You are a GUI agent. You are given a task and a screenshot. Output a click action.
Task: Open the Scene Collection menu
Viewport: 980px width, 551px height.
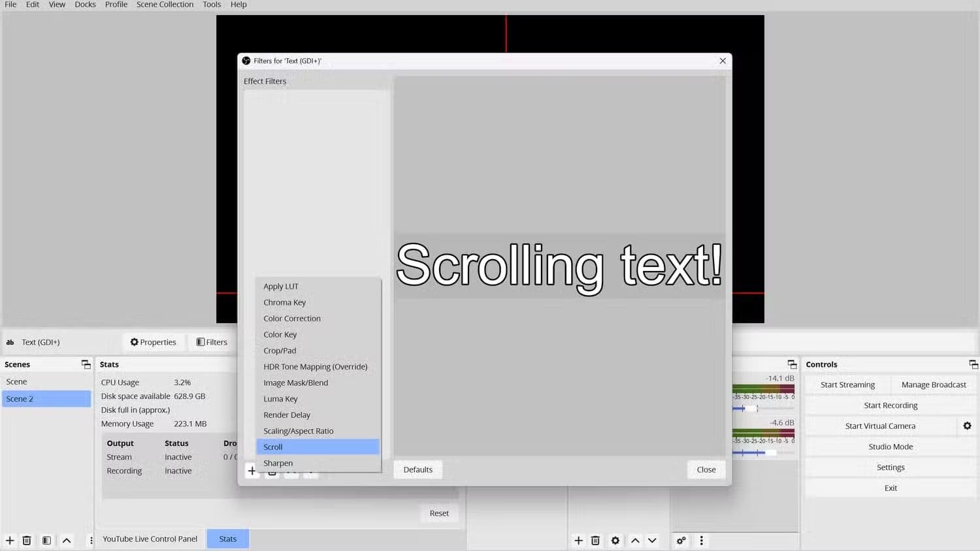click(165, 5)
